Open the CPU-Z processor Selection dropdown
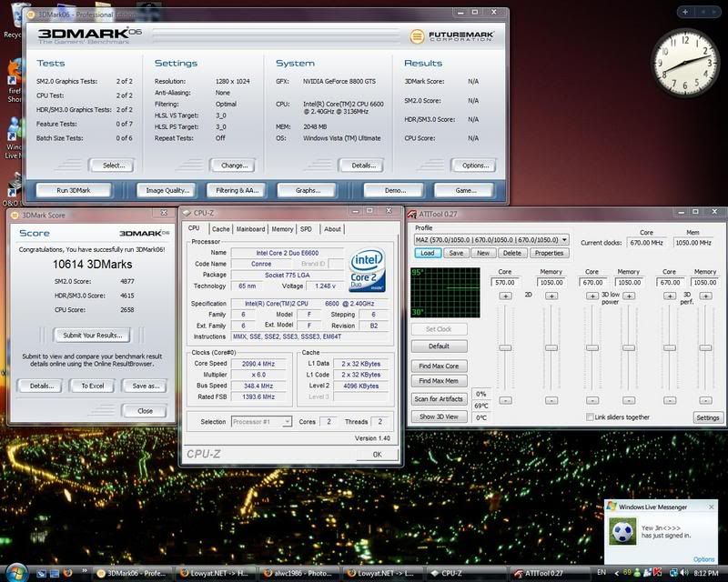This screenshot has width=728, height=582. (261, 421)
